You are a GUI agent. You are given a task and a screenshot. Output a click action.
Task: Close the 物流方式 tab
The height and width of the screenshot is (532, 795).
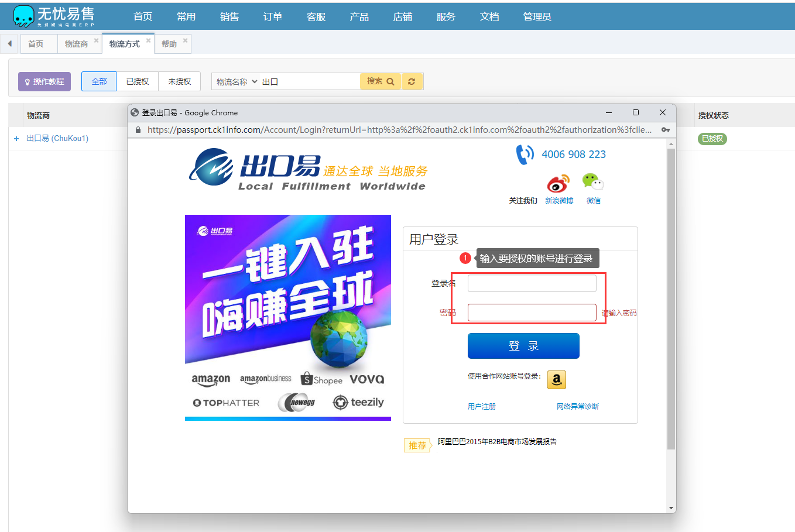coord(148,41)
